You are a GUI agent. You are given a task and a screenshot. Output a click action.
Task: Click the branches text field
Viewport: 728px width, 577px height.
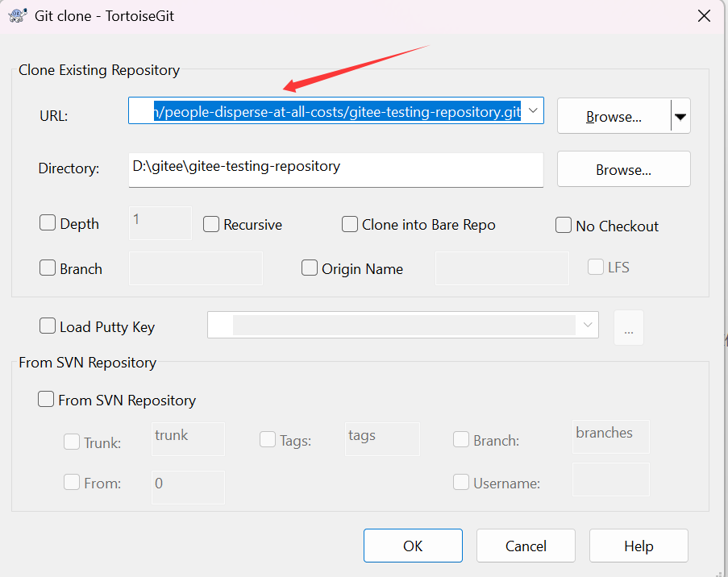pyautogui.click(x=611, y=437)
